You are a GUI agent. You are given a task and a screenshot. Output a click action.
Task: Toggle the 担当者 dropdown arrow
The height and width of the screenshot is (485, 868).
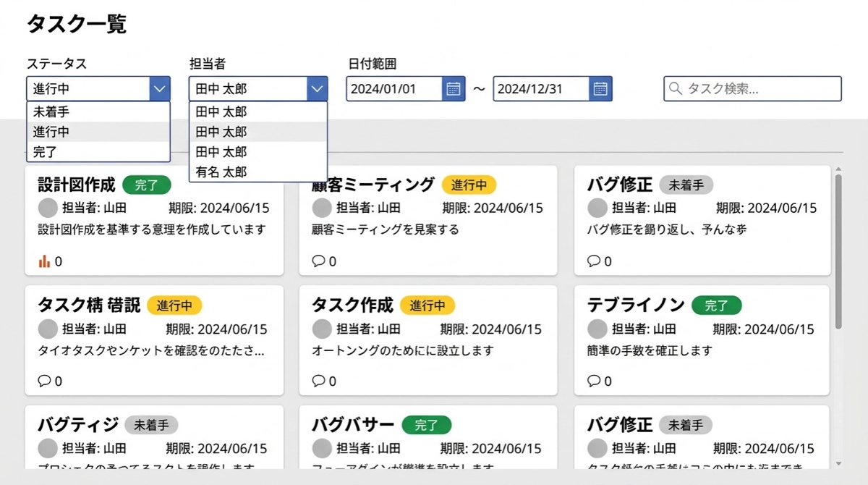[x=317, y=89]
